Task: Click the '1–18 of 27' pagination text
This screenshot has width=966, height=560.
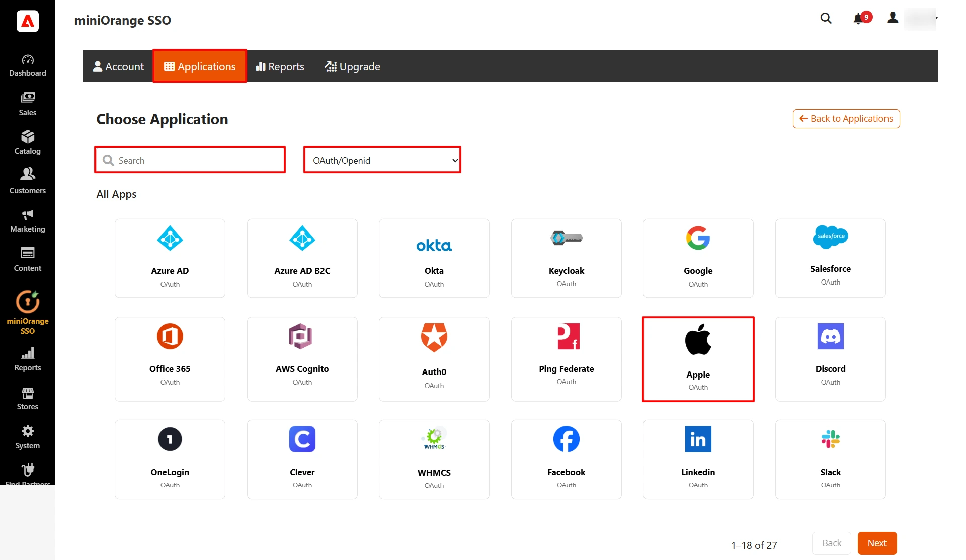Action: click(754, 545)
